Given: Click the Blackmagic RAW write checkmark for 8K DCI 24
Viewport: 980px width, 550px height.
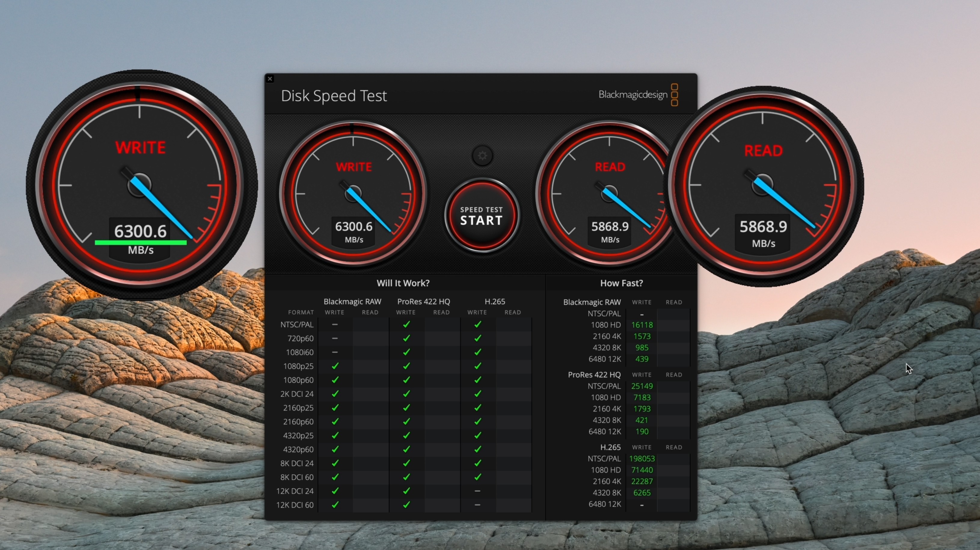Looking at the screenshot, I should click(x=335, y=463).
